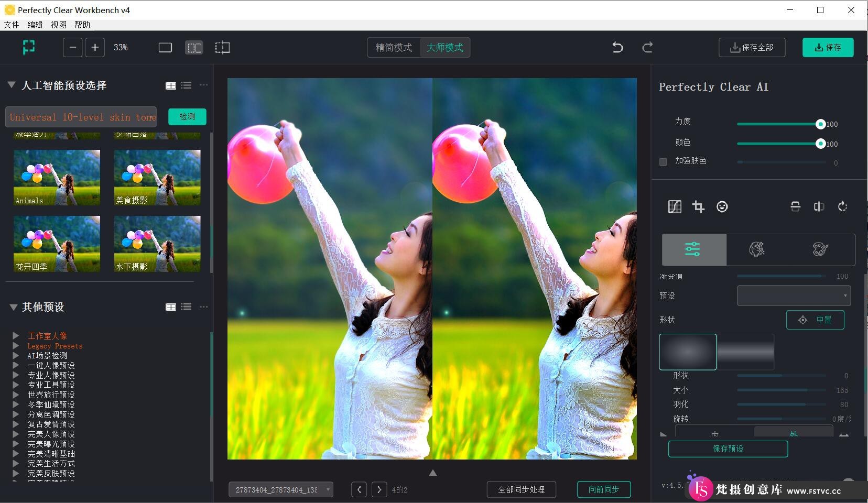Select the 水下摄影 preset thumbnail

coord(157,244)
